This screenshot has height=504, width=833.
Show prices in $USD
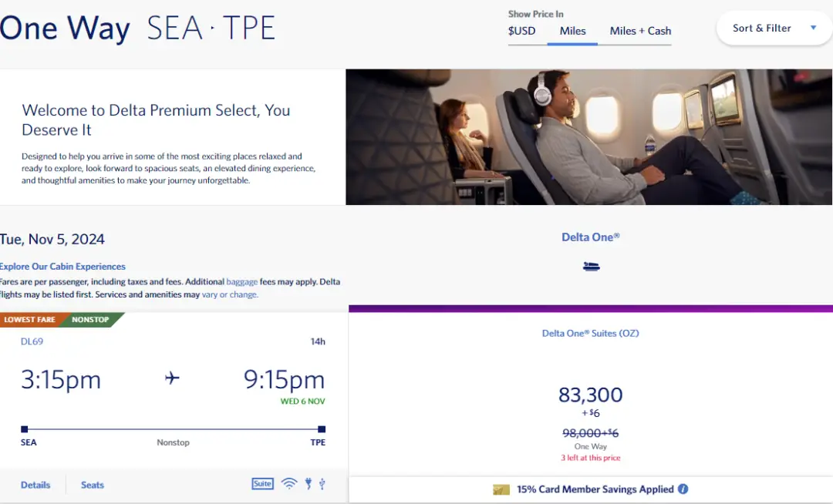[x=521, y=31]
